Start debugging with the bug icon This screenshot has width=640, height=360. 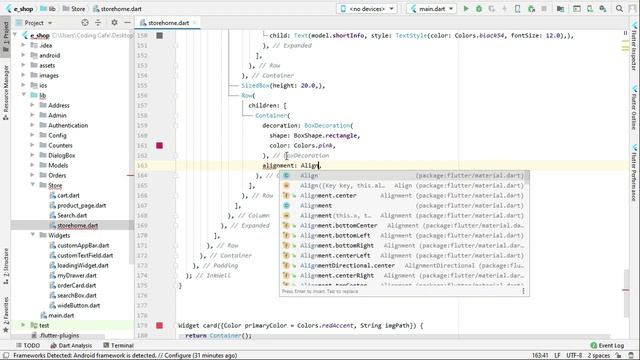479,9
